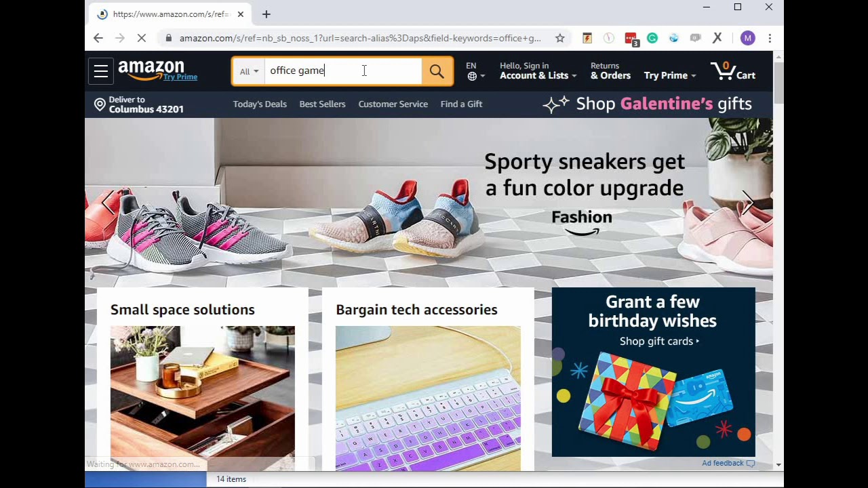Open Chrome's three-dot menu
The image size is (868, 488).
[770, 39]
